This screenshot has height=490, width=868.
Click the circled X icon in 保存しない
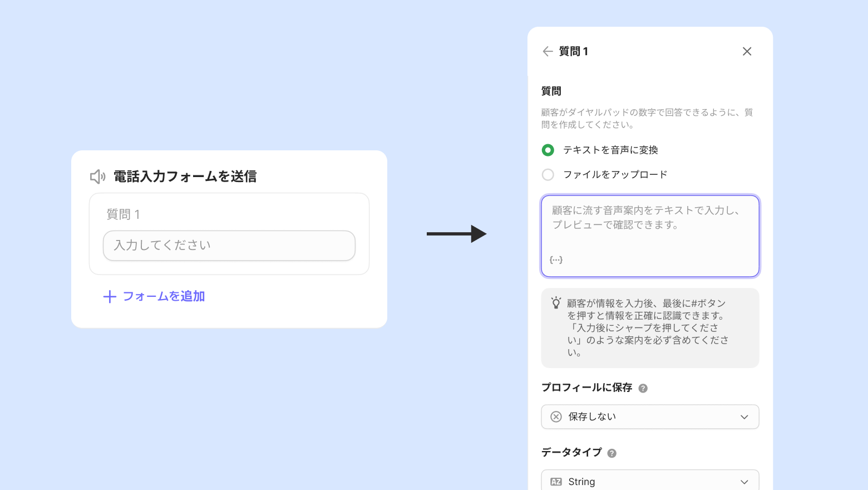pyautogui.click(x=556, y=416)
